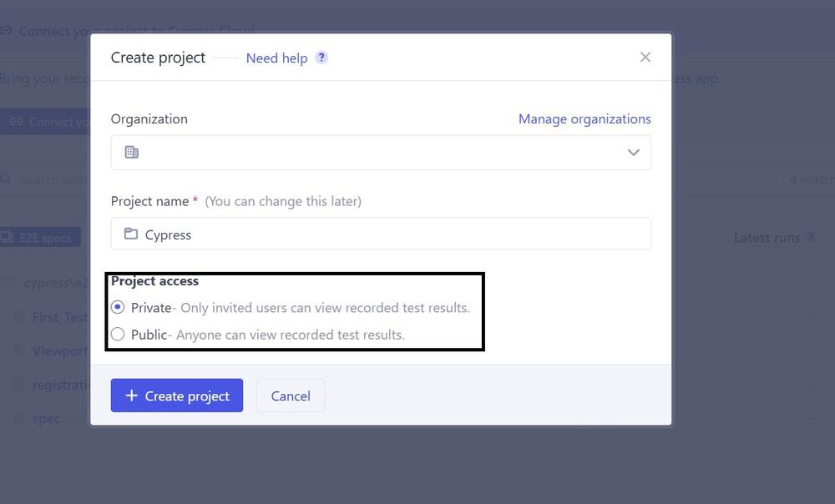Click the Latest runs help icon

click(810, 238)
